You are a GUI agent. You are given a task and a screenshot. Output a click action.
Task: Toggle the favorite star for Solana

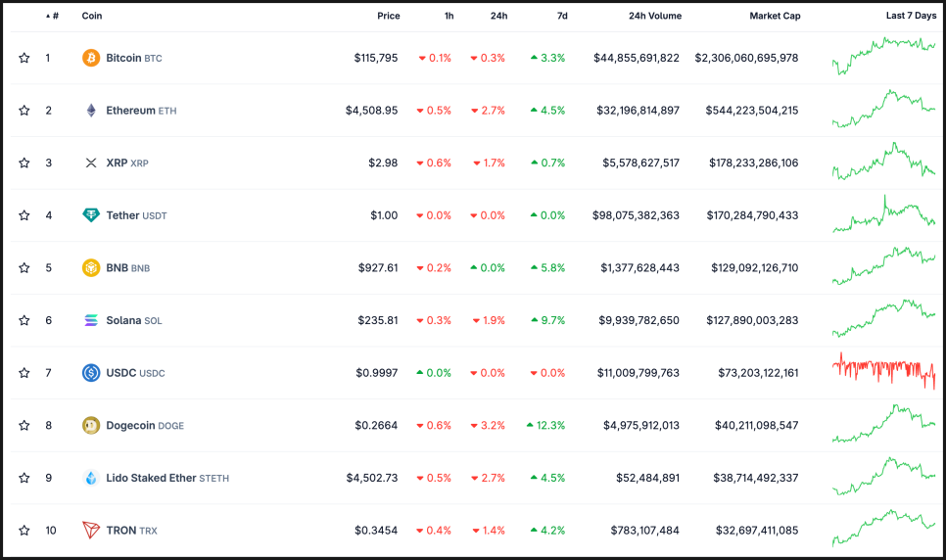(x=24, y=320)
